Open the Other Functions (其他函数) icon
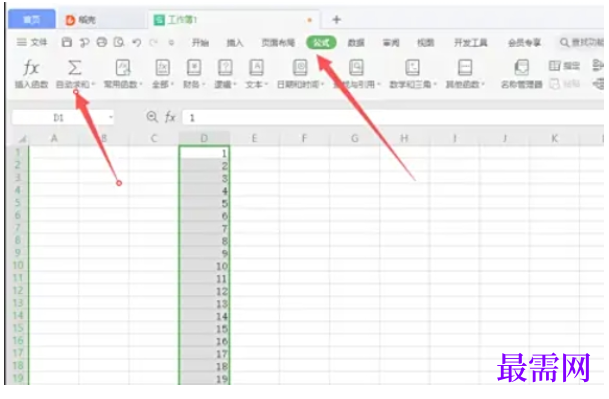 coord(465,68)
